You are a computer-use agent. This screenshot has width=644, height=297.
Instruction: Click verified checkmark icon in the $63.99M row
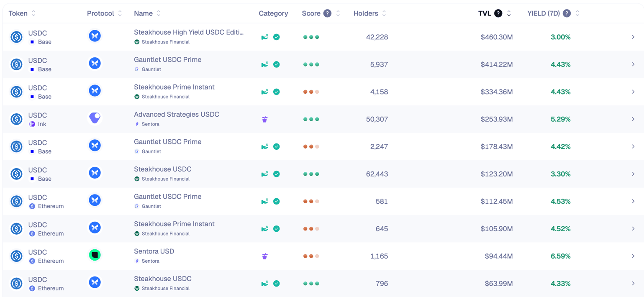(x=277, y=284)
